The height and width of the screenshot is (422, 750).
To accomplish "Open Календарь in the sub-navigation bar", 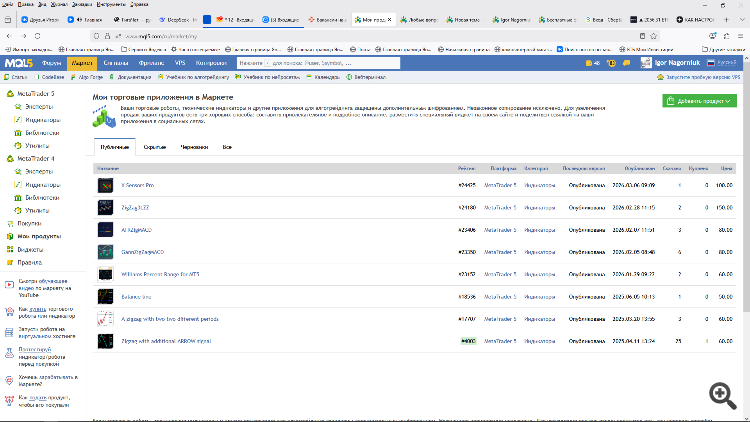I will click(x=323, y=77).
